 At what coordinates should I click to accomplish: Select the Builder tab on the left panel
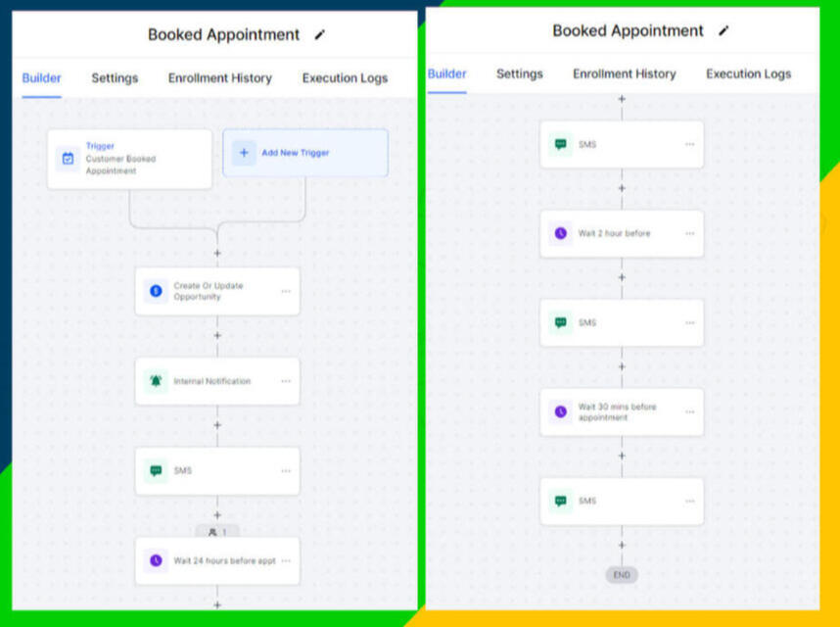[41, 77]
